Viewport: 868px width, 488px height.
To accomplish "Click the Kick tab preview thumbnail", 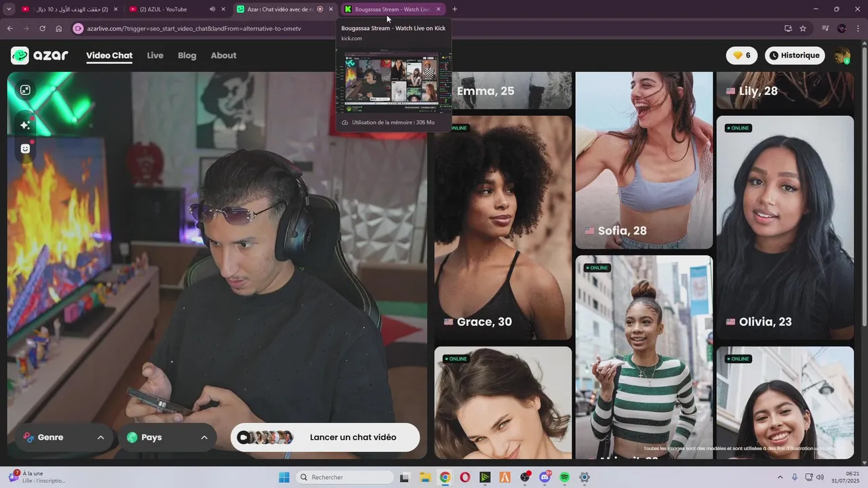I will click(x=393, y=81).
